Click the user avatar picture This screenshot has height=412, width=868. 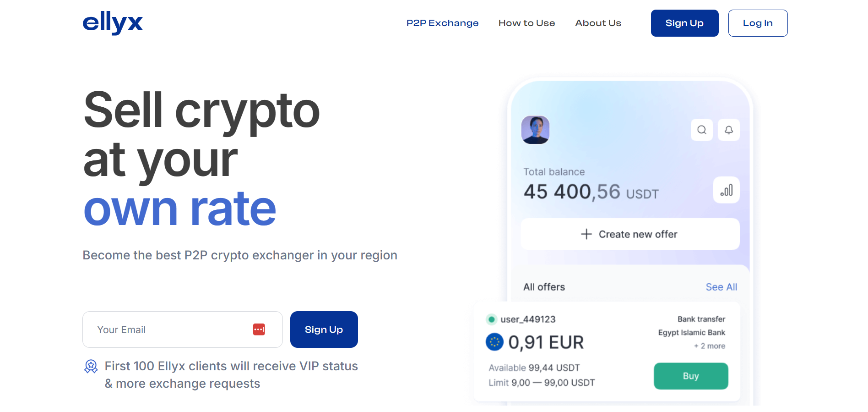[x=535, y=130]
